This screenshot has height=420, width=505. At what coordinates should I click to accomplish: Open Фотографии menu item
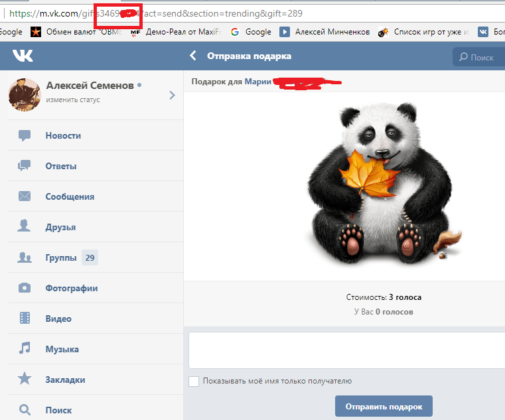pos(96,287)
